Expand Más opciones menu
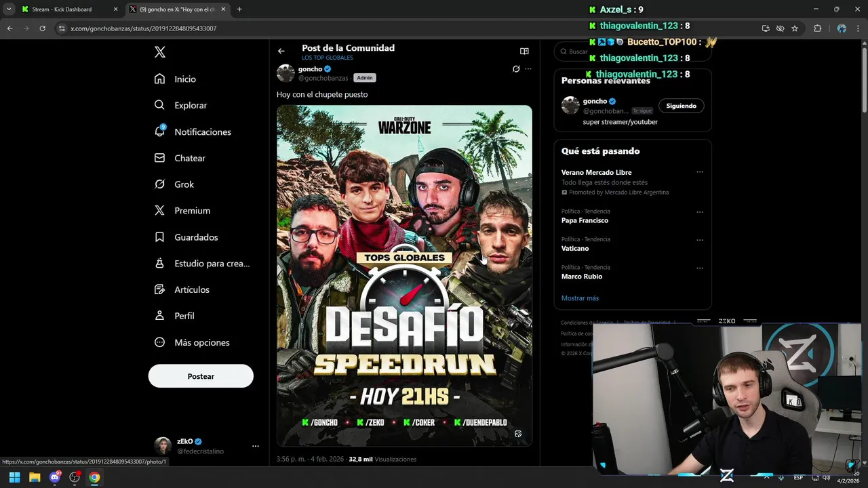868x488 pixels. [192, 342]
